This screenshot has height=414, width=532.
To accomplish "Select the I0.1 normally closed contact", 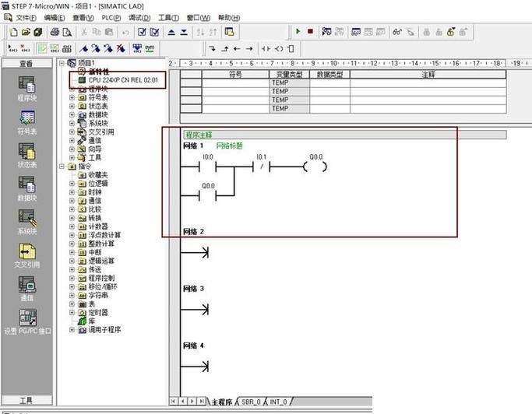I will (261, 167).
